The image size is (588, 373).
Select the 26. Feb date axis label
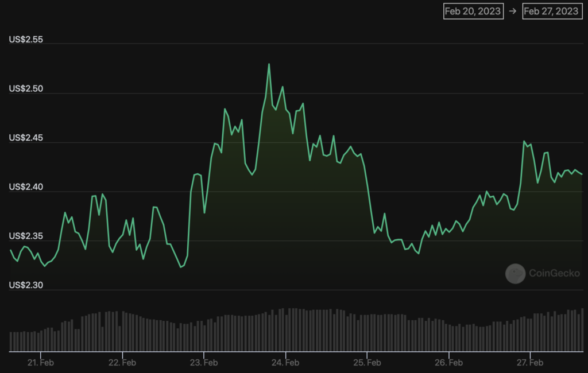448,363
